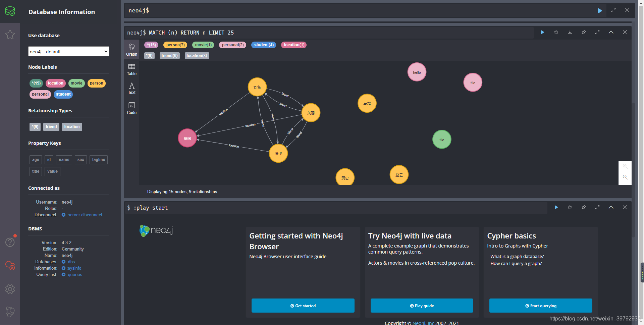The height and width of the screenshot is (325, 644).
Task: Run the MATCH query with the play icon
Action: coord(542,32)
